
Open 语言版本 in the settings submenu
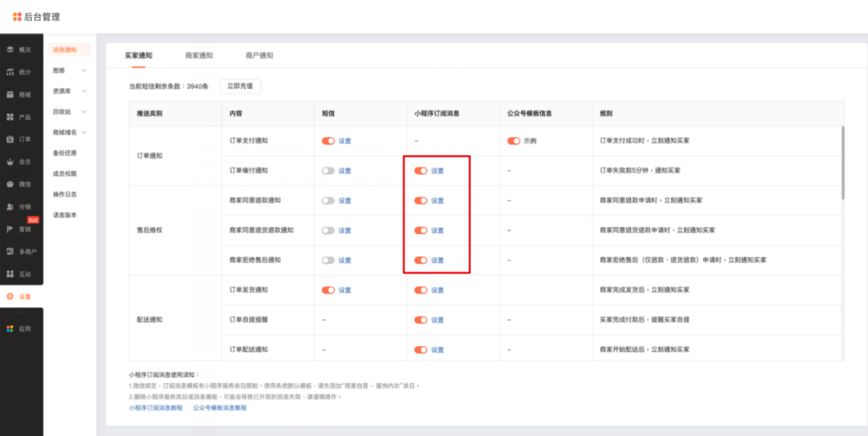[65, 215]
